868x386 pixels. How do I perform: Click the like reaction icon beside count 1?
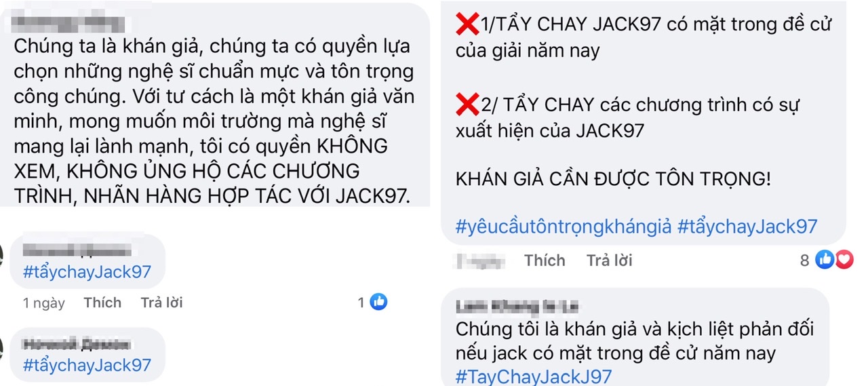(x=378, y=302)
